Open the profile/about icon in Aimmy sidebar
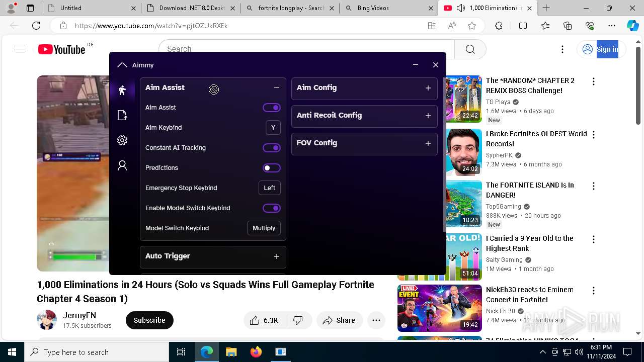This screenshot has height=362, width=644. pos(122,165)
